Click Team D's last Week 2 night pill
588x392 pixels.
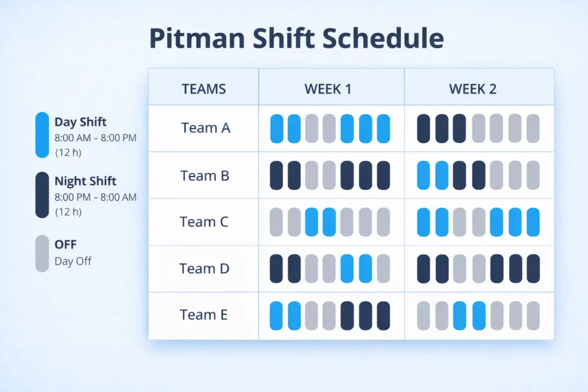tap(533, 269)
